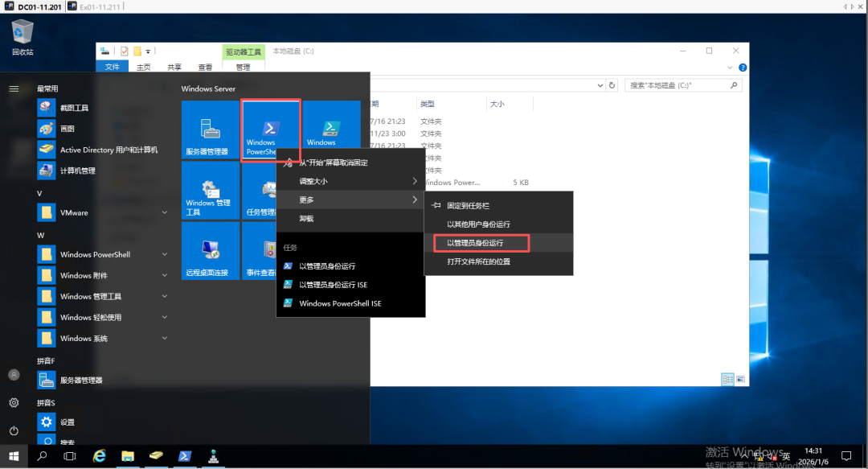Refresh the Explorer address bar
This screenshot has width=868, height=469.
point(612,85)
